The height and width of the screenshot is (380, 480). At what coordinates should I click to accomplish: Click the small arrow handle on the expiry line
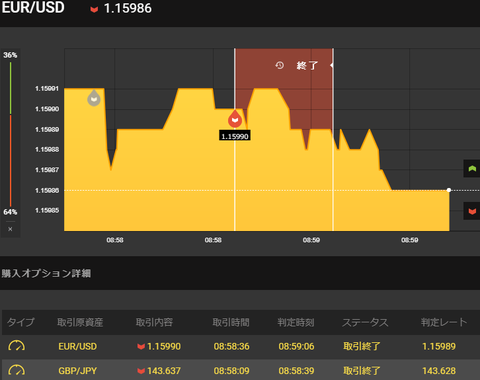(331, 65)
